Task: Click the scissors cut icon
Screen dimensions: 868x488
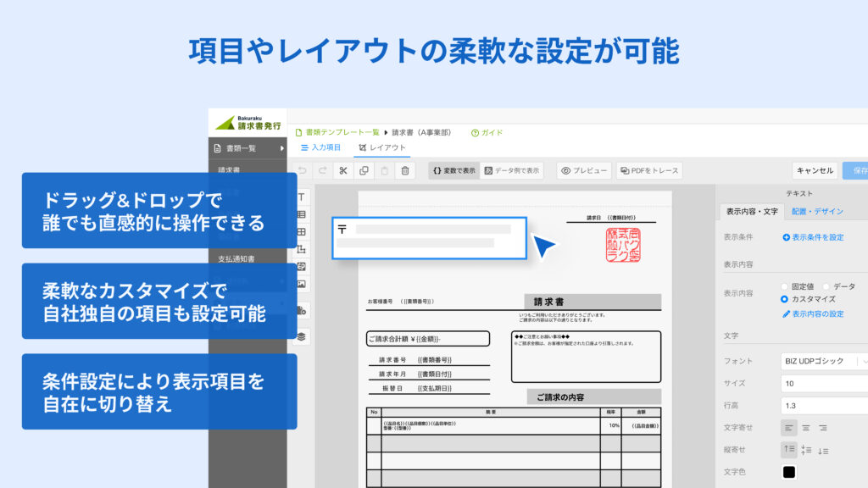Action: [342, 170]
